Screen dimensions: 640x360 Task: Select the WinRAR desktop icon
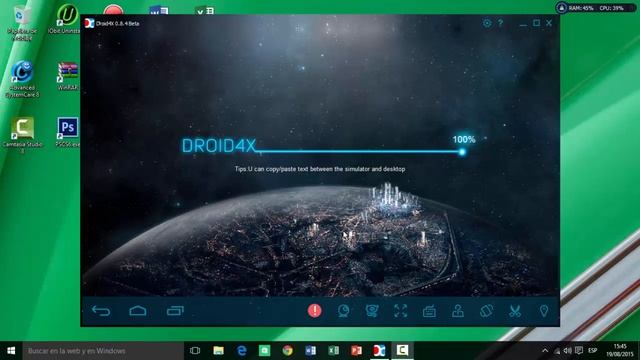(68, 76)
